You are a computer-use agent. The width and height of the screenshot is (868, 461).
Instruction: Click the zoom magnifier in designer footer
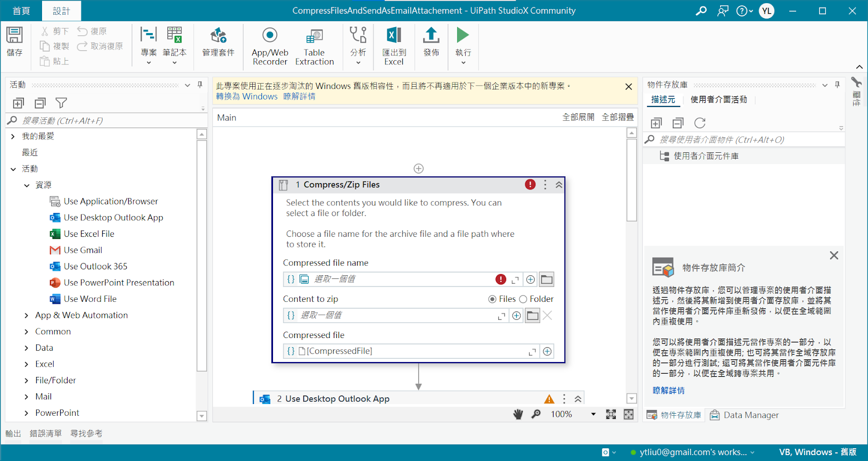click(x=536, y=414)
